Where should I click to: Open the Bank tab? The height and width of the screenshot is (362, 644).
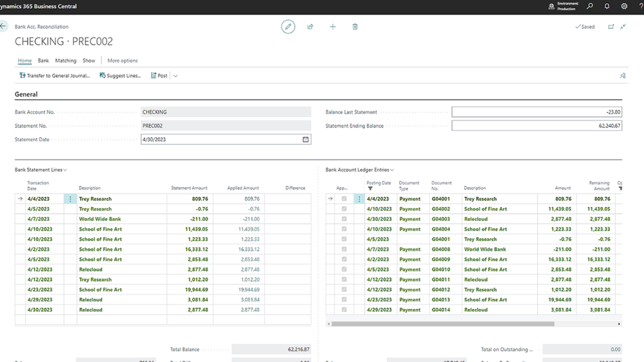tap(44, 60)
